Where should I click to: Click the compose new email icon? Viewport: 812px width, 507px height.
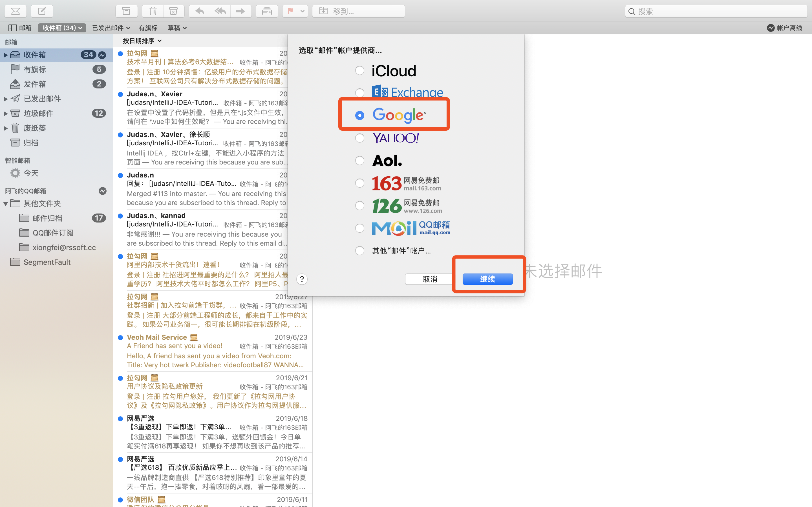click(x=42, y=10)
